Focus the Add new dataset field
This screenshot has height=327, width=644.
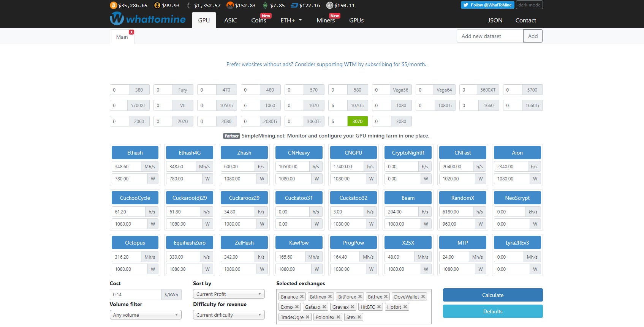tap(490, 36)
